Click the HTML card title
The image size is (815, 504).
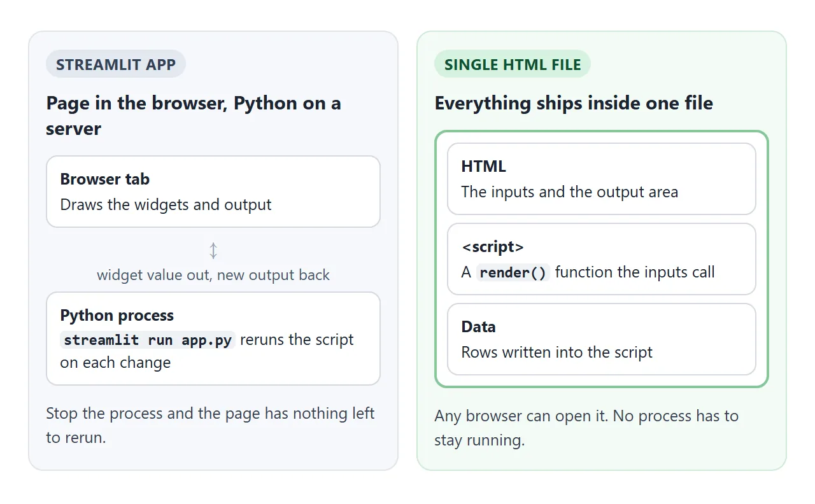(x=484, y=167)
